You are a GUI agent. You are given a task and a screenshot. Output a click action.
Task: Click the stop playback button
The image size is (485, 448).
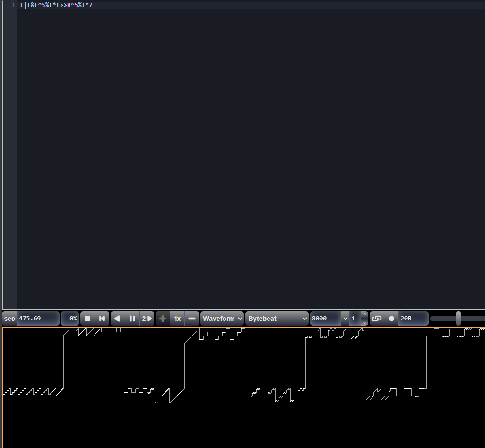(x=87, y=319)
